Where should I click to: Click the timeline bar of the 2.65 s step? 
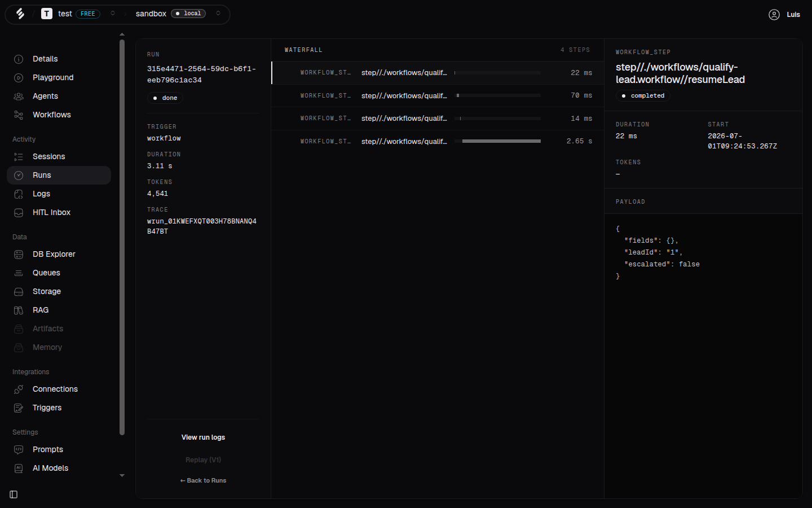pyautogui.click(x=501, y=141)
